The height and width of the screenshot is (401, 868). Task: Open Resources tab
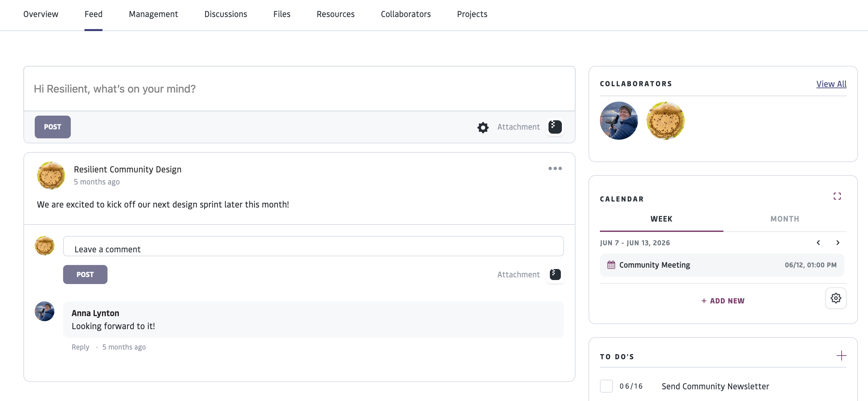335,14
